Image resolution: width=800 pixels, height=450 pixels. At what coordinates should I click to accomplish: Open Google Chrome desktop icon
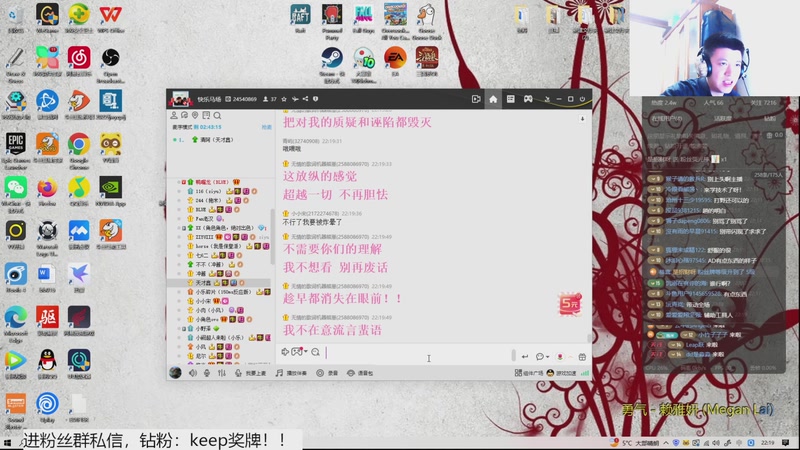click(x=79, y=151)
